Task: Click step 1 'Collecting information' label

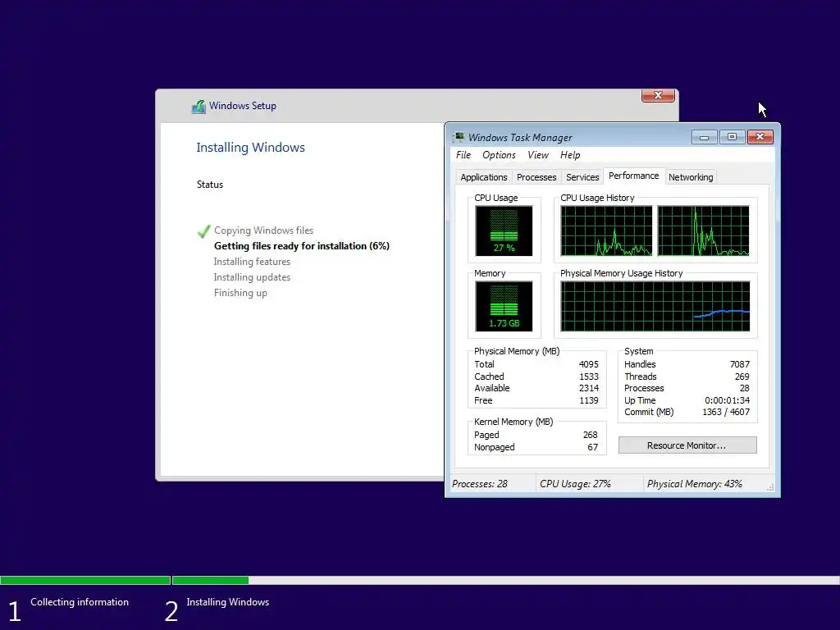Action: pyautogui.click(x=80, y=602)
